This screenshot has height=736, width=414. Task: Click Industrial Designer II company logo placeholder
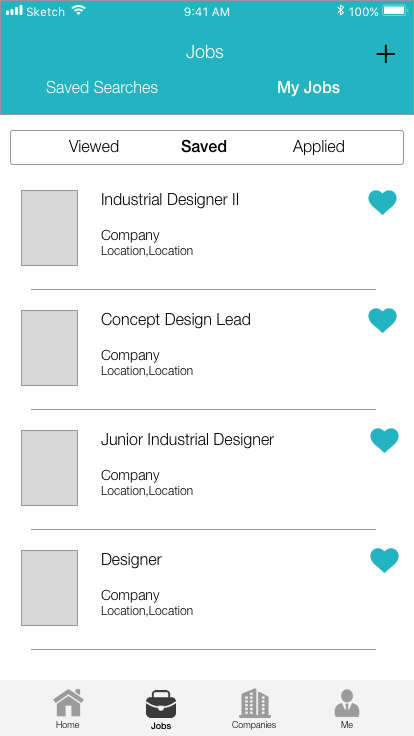point(49,228)
